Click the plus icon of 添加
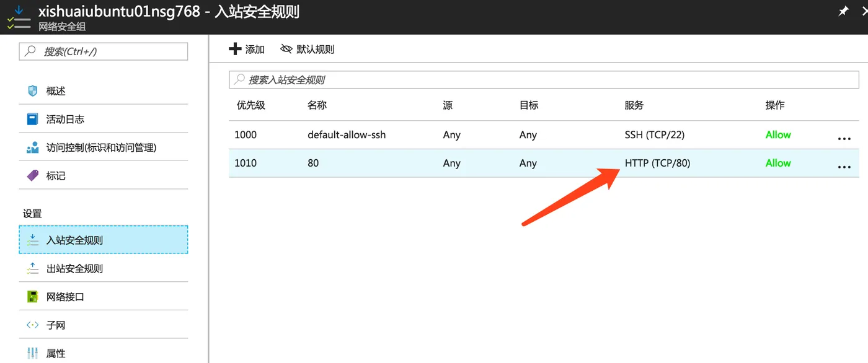 click(235, 49)
